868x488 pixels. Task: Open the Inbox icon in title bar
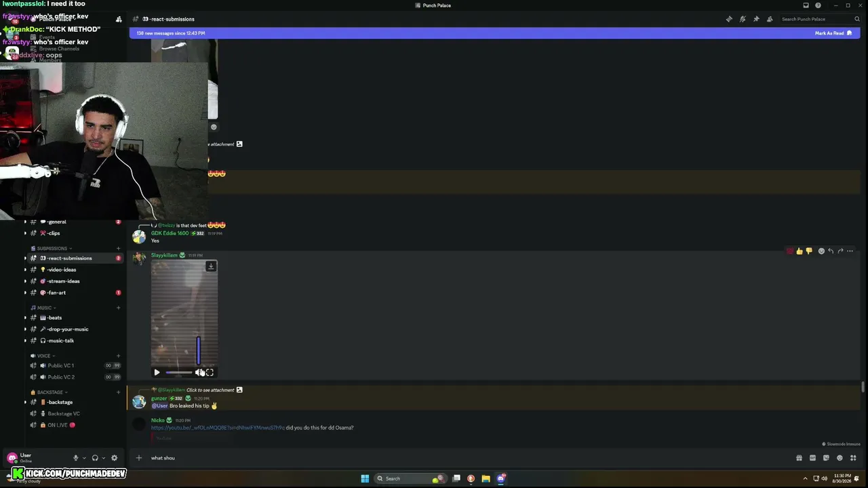click(x=806, y=5)
